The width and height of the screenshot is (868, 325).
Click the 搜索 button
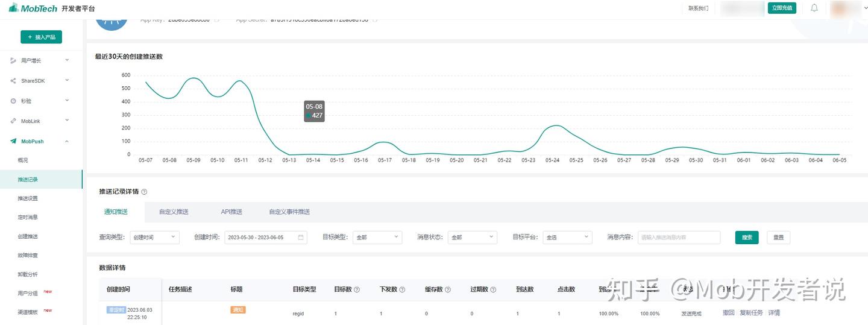point(747,238)
